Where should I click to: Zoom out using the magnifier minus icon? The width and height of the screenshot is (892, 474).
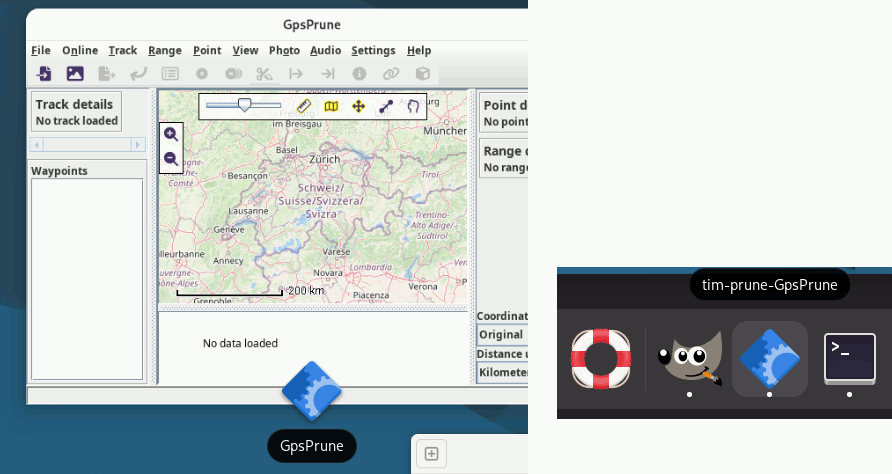pyautogui.click(x=171, y=159)
